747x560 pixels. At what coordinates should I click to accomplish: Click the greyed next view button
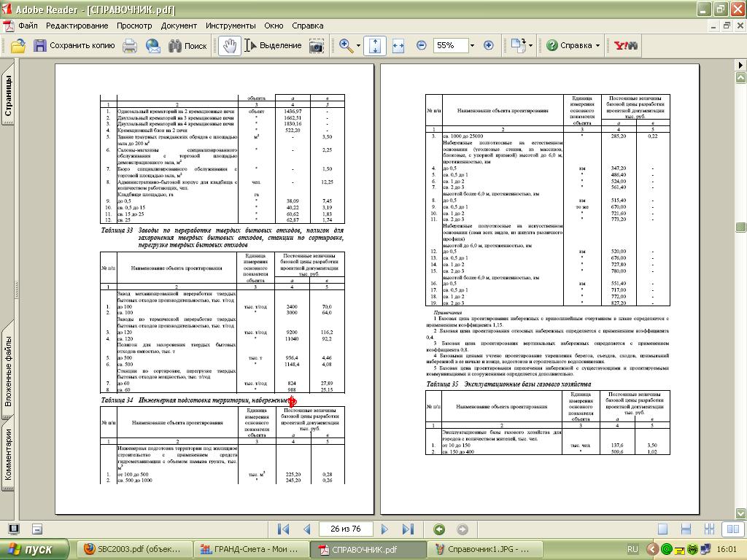462,529
